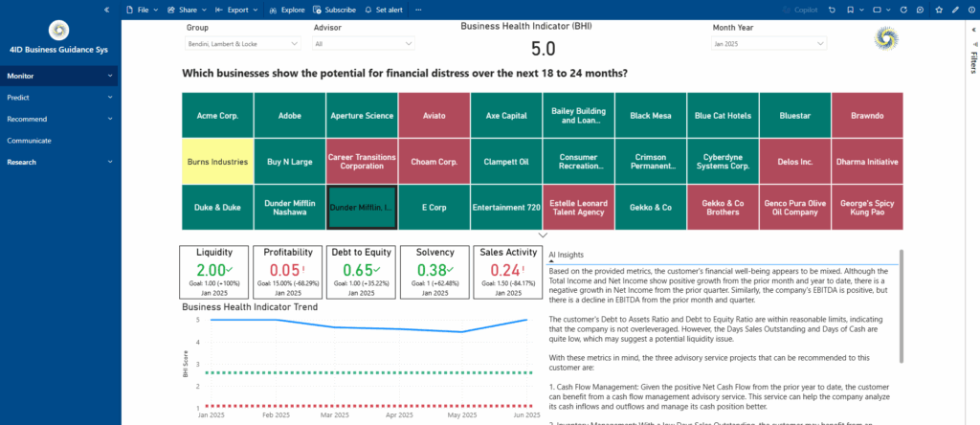
Task: Select the Black Mesa tile
Action: (x=651, y=116)
